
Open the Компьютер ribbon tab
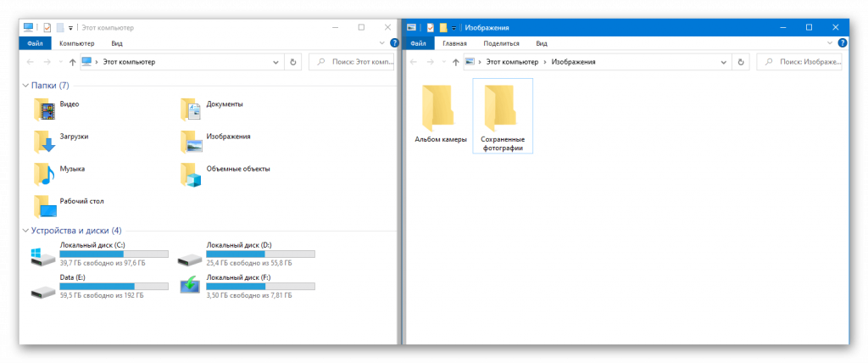[x=76, y=43]
